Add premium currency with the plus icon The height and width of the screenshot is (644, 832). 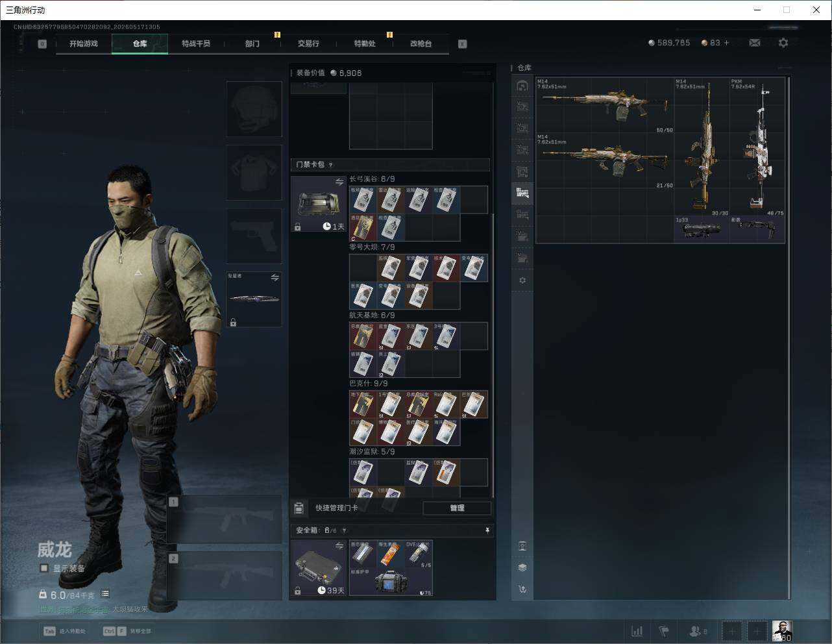click(726, 43)
